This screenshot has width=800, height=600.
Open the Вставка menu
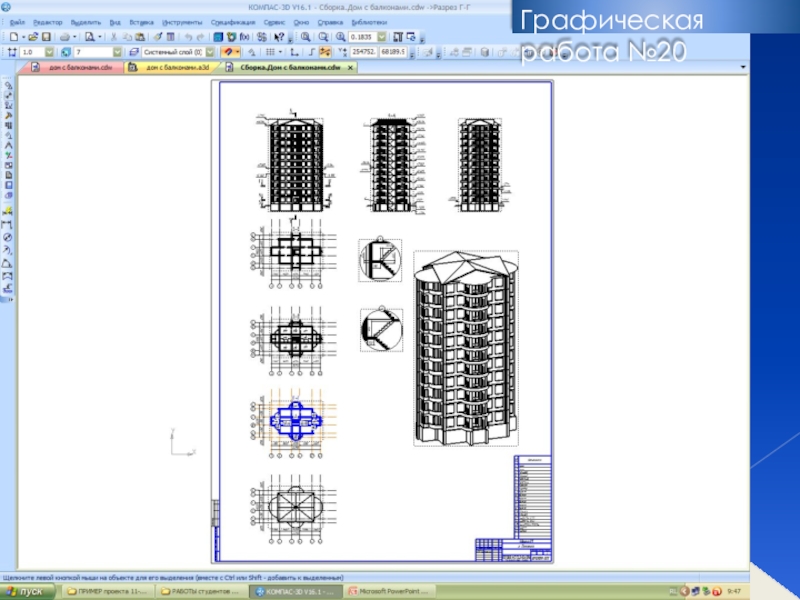pyautogui.click(x=141, y=22)
